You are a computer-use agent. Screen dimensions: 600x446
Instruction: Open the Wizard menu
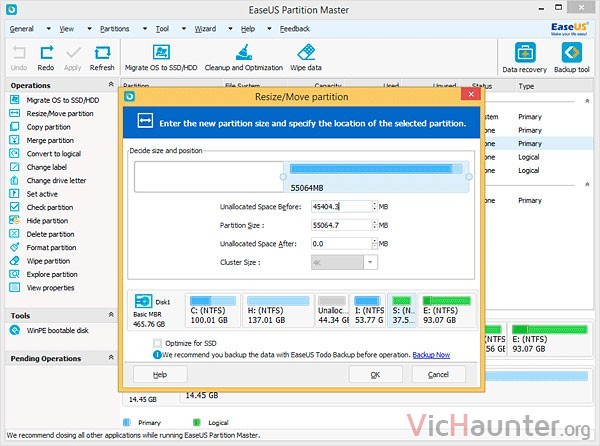coord(205,29)
